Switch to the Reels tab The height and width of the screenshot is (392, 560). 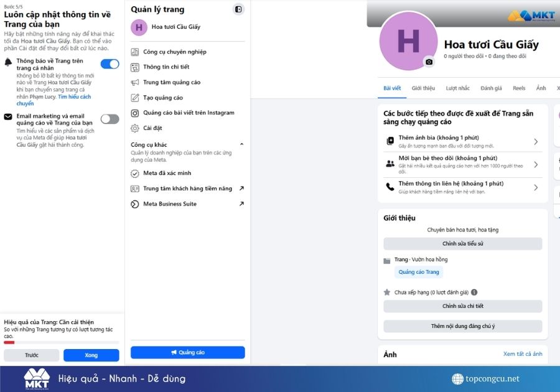pyautogui.click(x=519, y=88)
